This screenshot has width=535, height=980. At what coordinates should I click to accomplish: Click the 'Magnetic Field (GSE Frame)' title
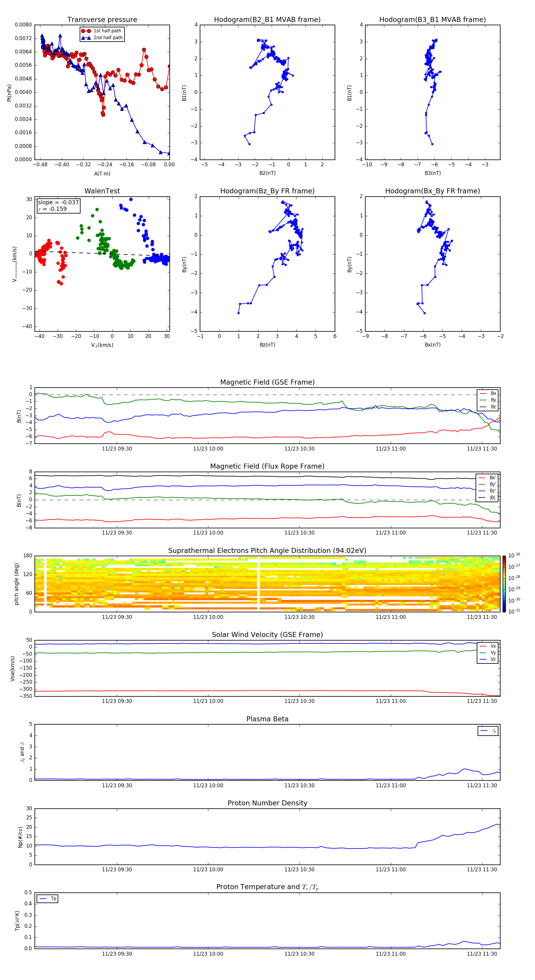point(267,382)
